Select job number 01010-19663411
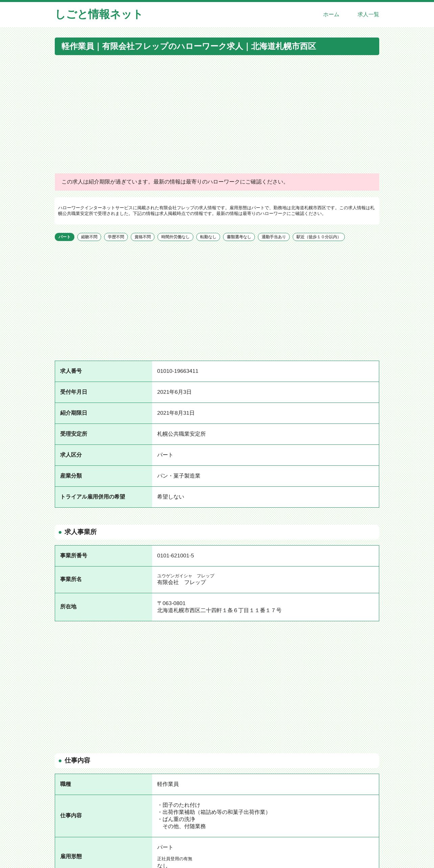 point(178,371)
